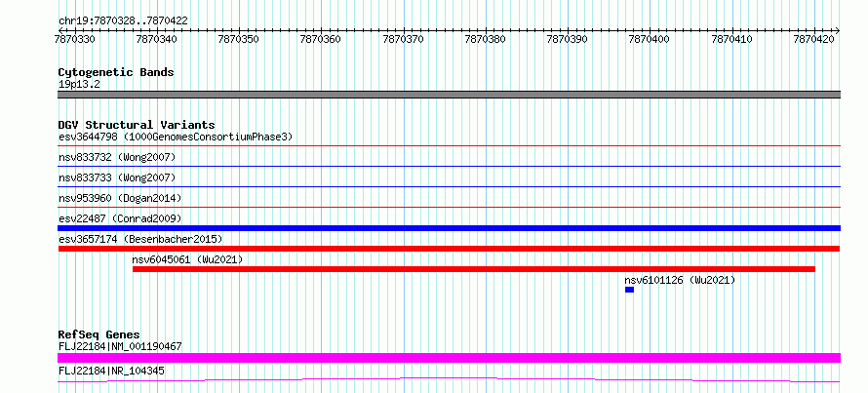This screenshot has width=868, height=393.
Task: Select the magenta FLJ22184 NM_001190467 gene bar
Action: coord(449,358)
